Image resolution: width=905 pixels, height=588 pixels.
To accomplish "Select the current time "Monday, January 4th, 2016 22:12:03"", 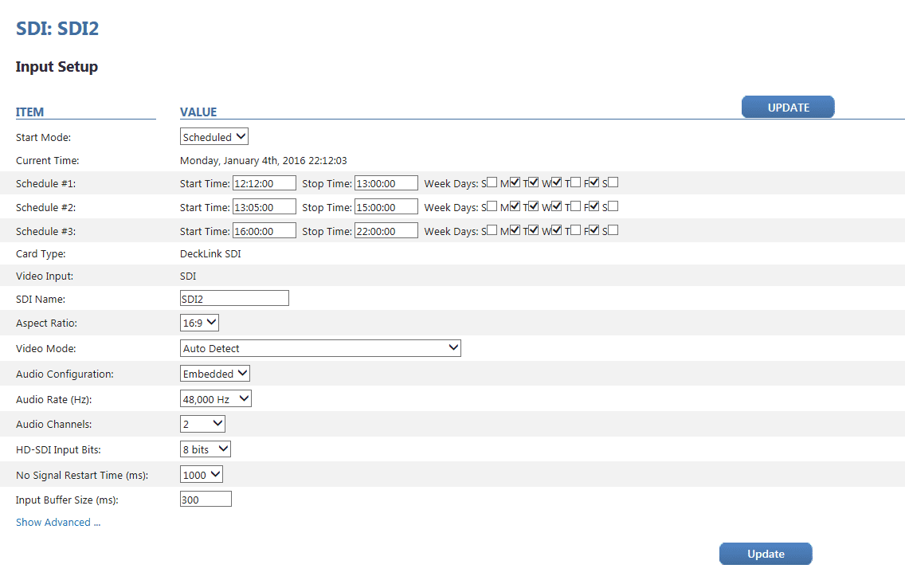I will click(x=263, y=160).
